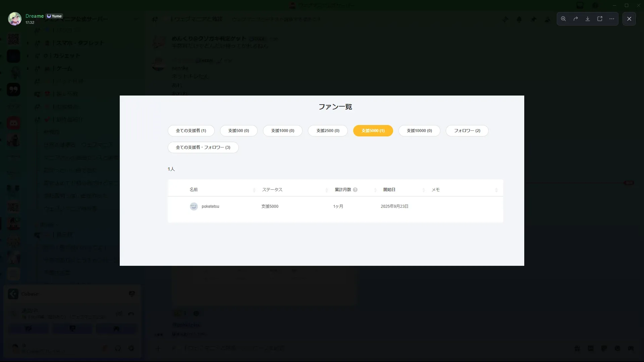Forward the image with arrow icon
644x362 pixels.
point(576,19)
